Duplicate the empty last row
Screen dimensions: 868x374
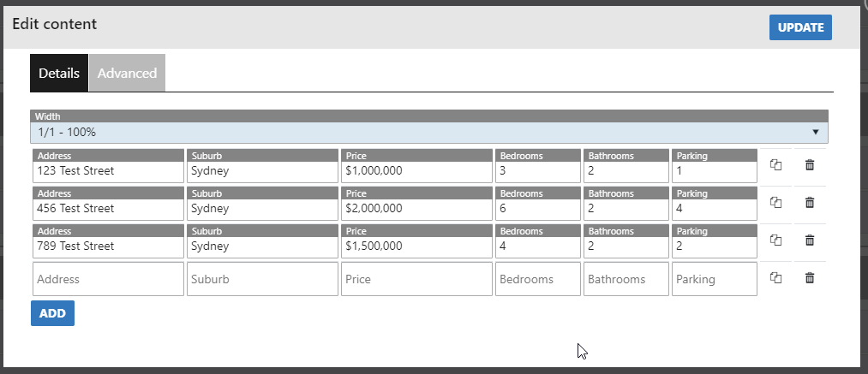pos(775,278)
